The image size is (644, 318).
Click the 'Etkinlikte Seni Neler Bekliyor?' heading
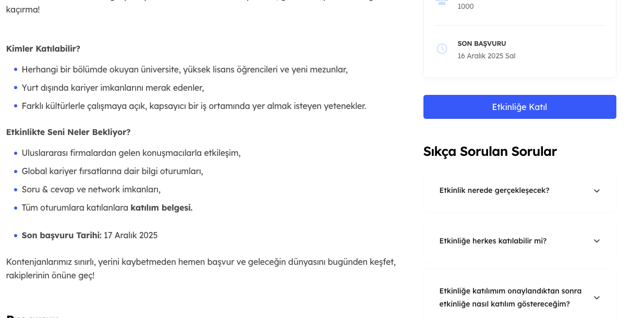coord(68,132)
